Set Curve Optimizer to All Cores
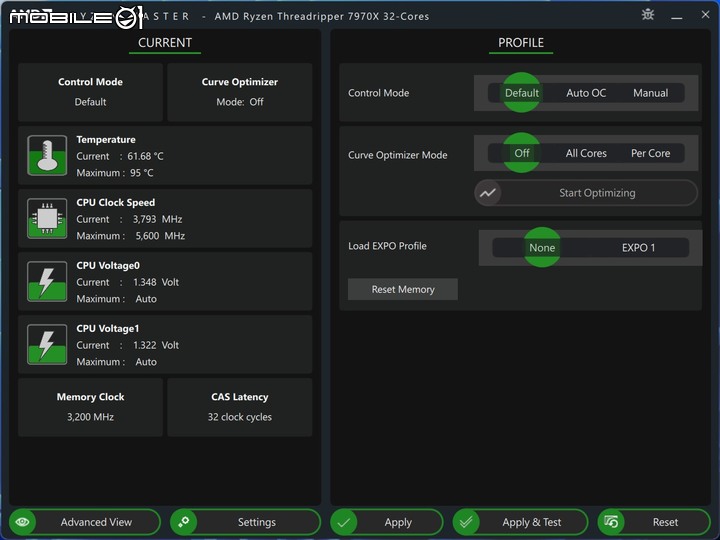Screen dimensions: 720x540 [x=586, y=153]
